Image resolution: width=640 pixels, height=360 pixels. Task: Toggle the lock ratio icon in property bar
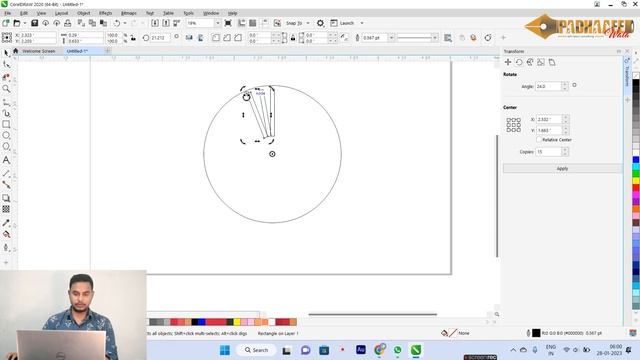(x=133, y=38)
